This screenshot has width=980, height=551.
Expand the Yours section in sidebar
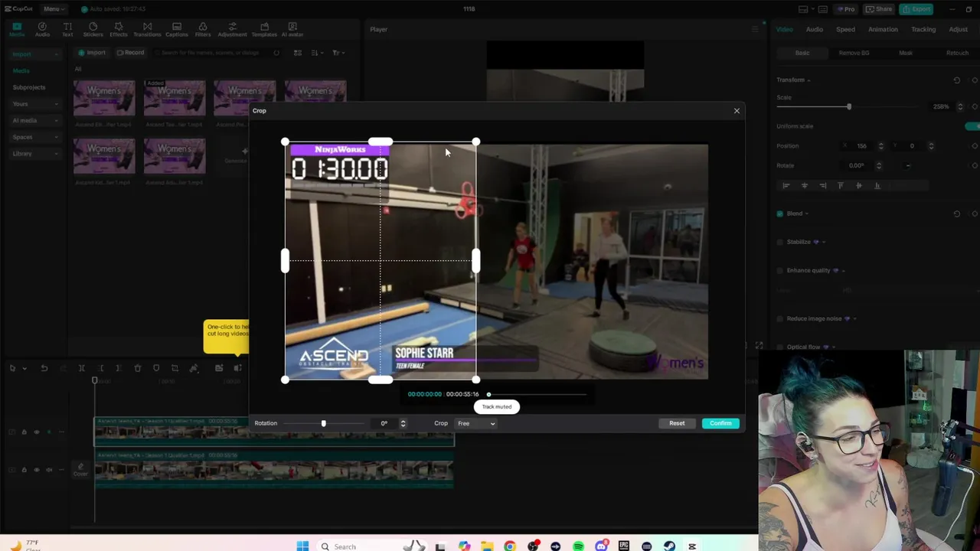point(35,104)
